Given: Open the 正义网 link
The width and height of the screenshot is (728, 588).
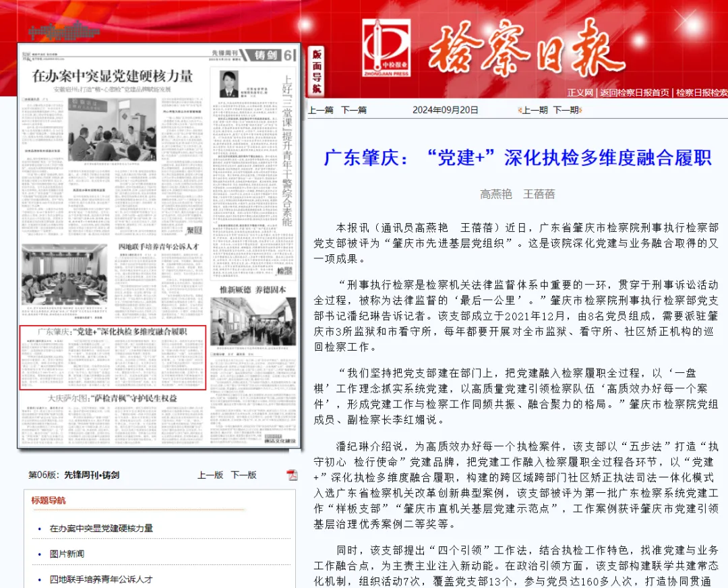Looking at the screenshot, I should click(x=580, y=92).
